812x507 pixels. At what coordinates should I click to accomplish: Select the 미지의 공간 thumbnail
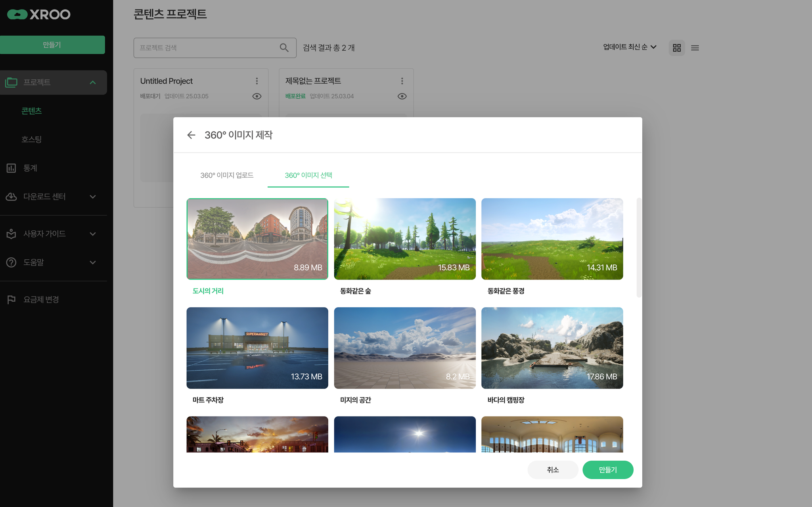(405, 348)
